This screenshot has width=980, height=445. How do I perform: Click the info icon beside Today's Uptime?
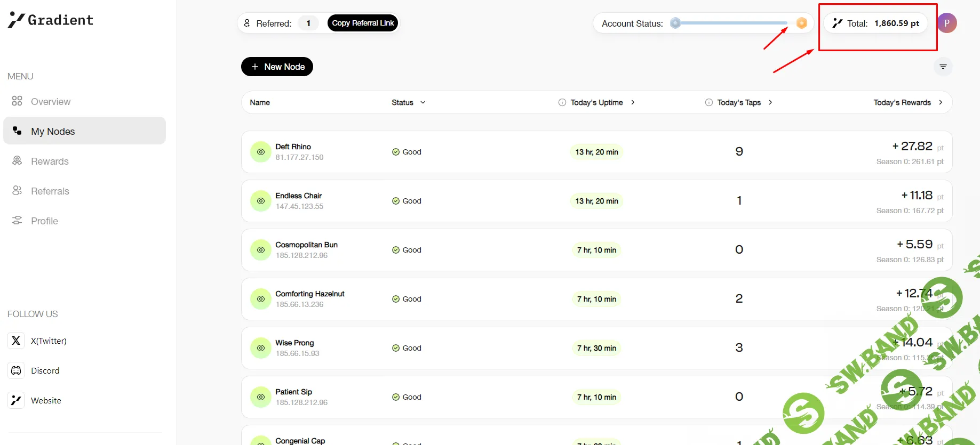point(562,102)
